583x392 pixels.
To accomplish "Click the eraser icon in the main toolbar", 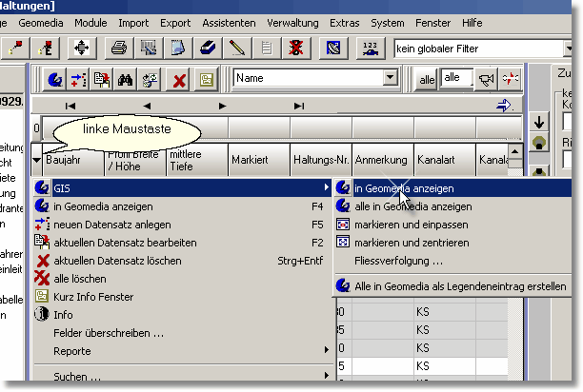I will point(208,49).
